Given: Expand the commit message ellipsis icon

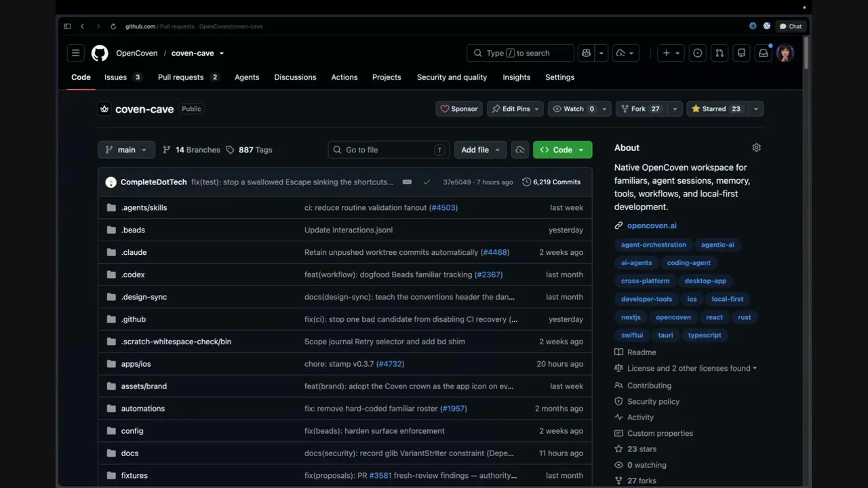Looking at the screenshot, I should tap(407, 182).
